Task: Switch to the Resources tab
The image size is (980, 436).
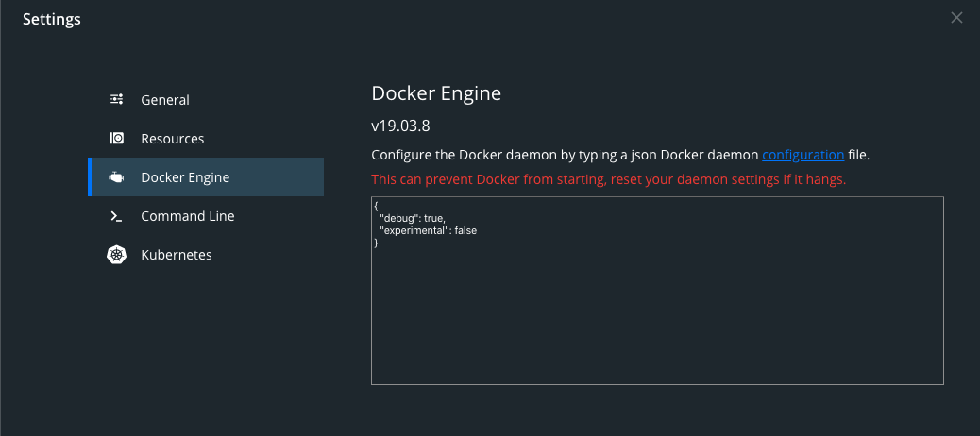Action: click(206, 139)
